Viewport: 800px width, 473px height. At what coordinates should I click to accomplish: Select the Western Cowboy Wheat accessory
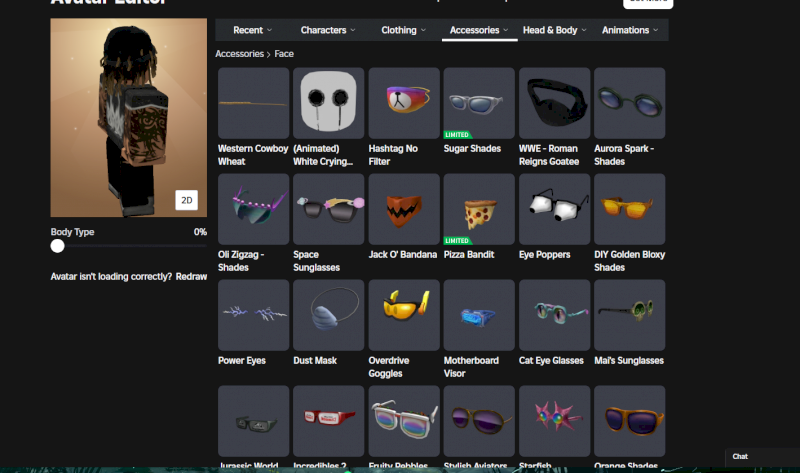[253, 103]
